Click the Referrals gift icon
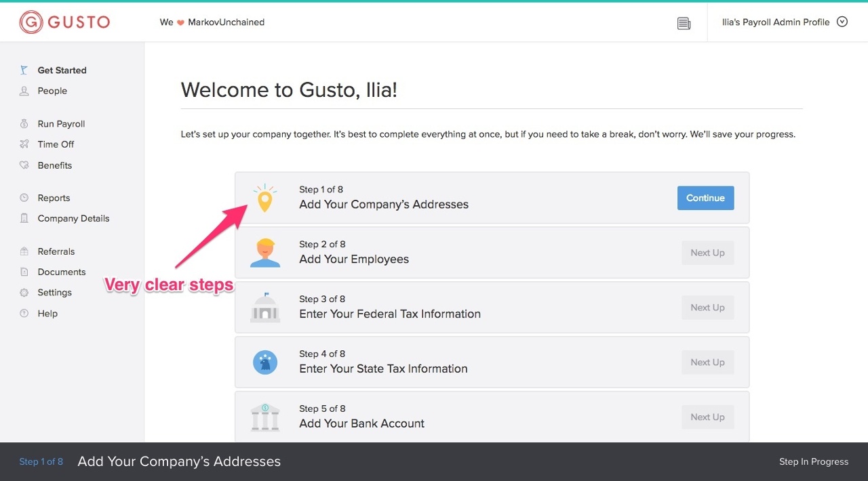 [24, 251]
